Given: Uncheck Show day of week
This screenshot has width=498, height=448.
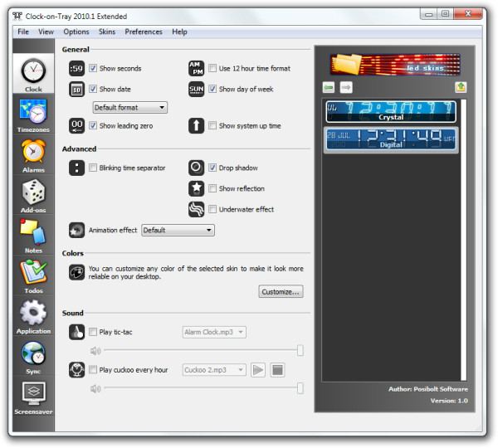Looking at the screenshot, I should click(x=212, y=89).
